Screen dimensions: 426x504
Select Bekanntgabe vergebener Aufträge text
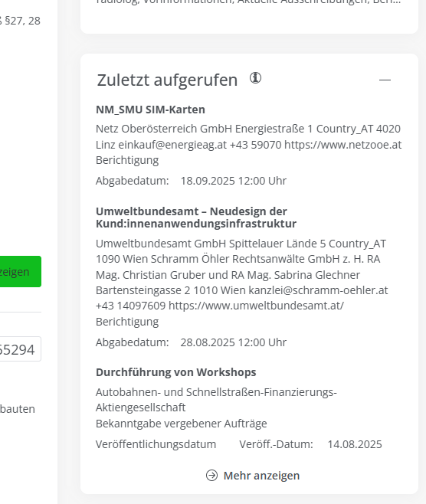[182, 424]
